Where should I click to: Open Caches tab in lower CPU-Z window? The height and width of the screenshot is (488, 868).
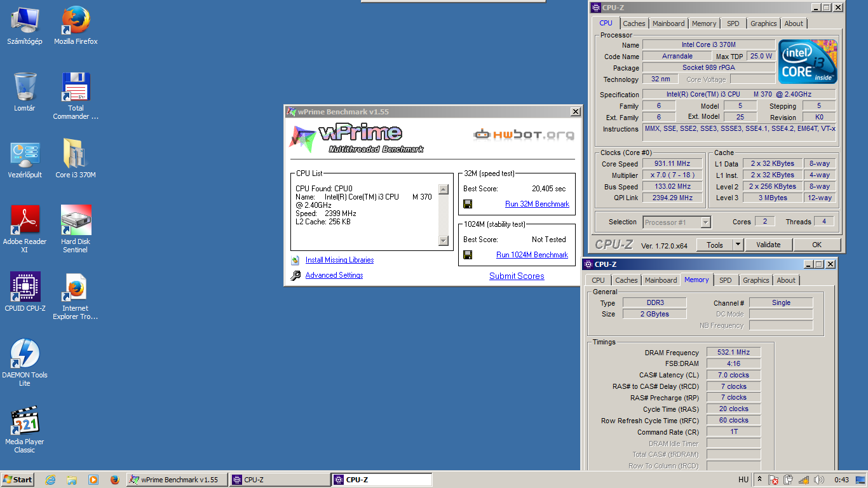tap(626, 280)
